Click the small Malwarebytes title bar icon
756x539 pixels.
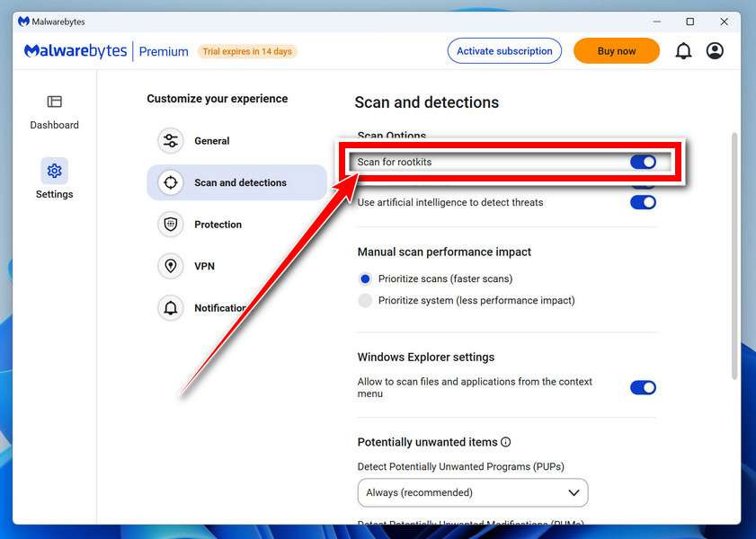23,22
